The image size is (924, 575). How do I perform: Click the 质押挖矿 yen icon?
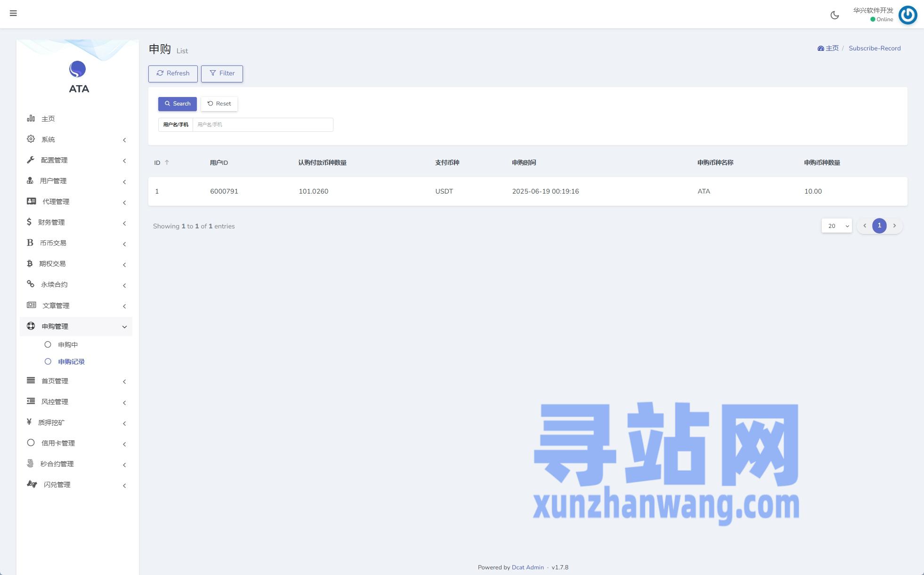(x=29, y=422)
